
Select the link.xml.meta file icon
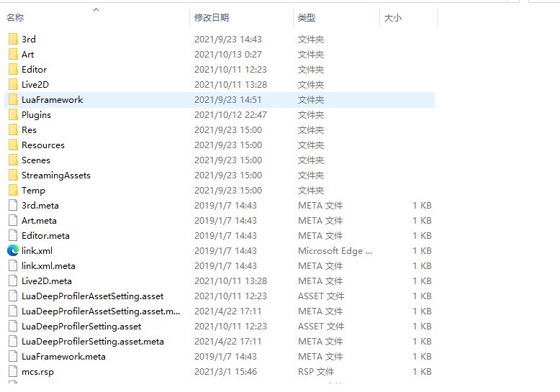[13, 265]
